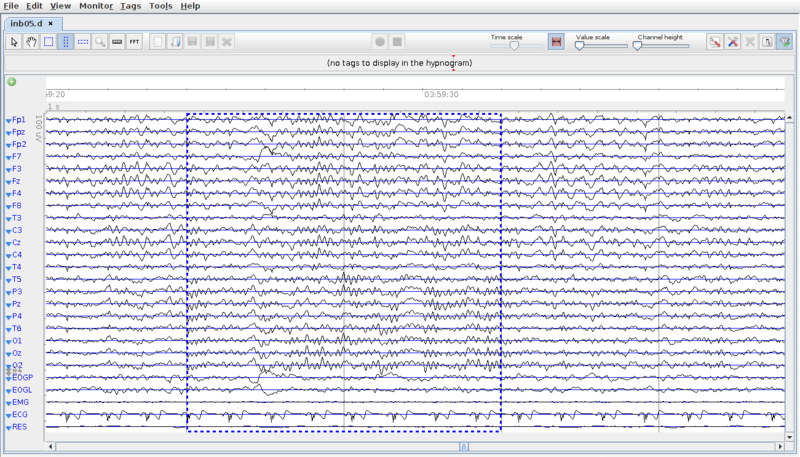Select the arrow pointer tool

14,42
